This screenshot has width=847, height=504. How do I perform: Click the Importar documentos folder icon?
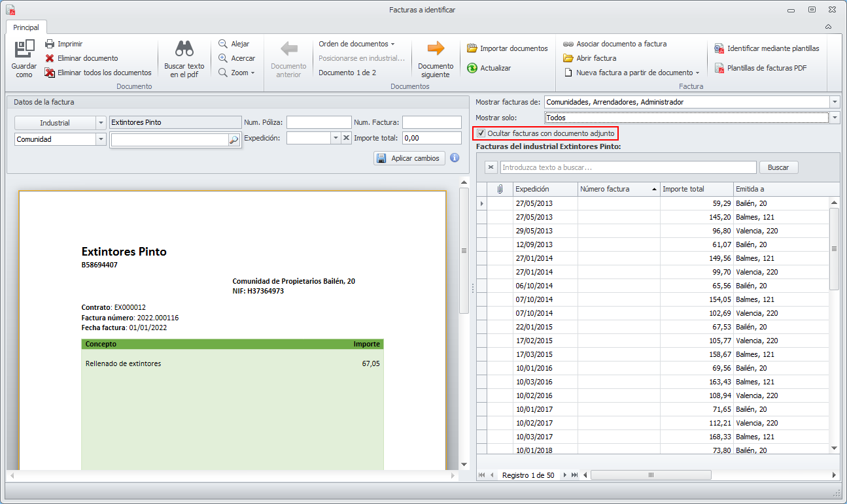point(472,48)
